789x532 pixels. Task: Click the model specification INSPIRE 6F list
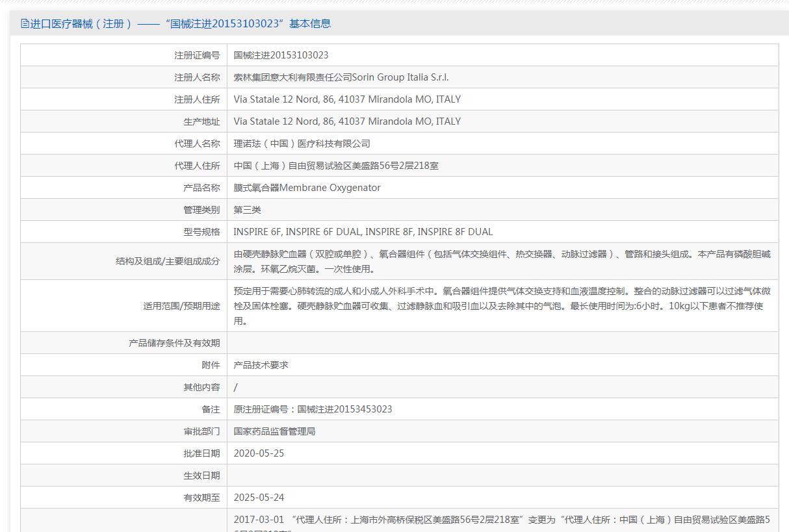(363, 232)
